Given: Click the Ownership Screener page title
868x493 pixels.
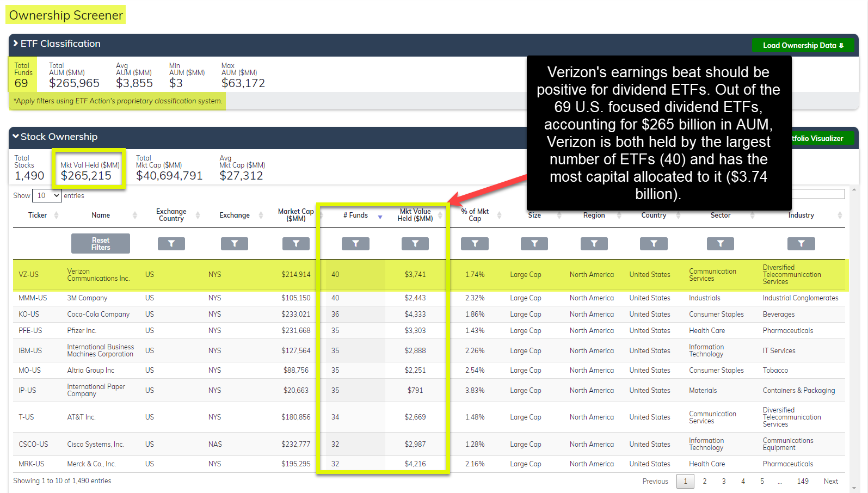Looking at the screenshot, I should (66, 15).
